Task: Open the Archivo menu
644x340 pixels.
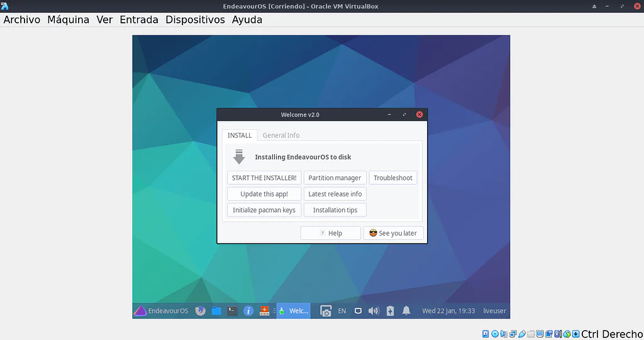Action: (22, 20)
